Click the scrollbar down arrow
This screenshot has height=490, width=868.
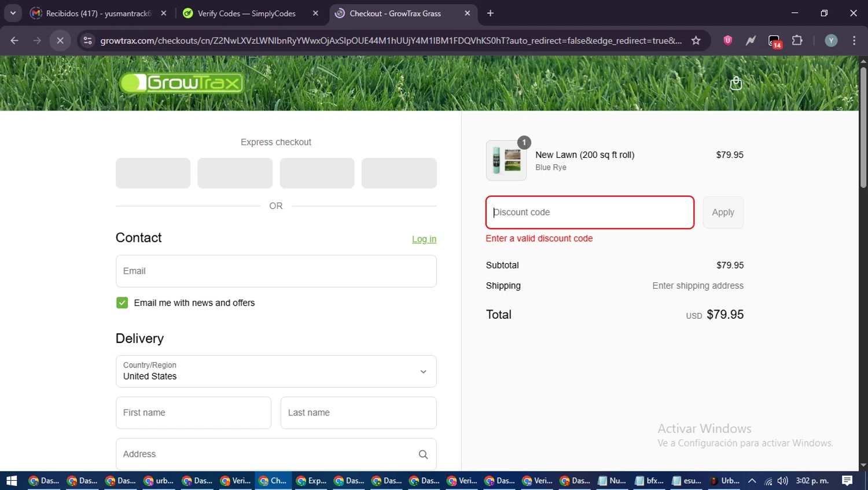[863, 465]
